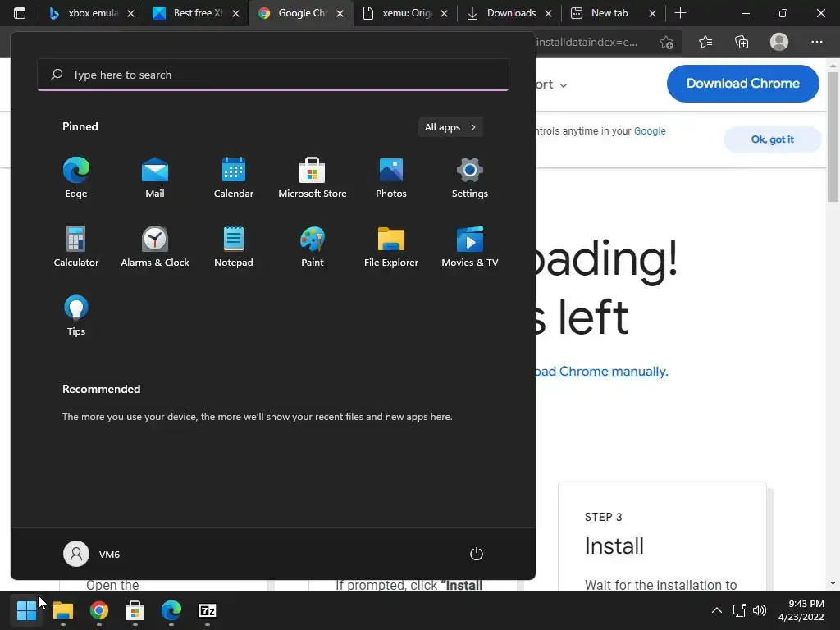Open File Explorer from pinned apps
The image size is (840, 630).
click(391, 247)
